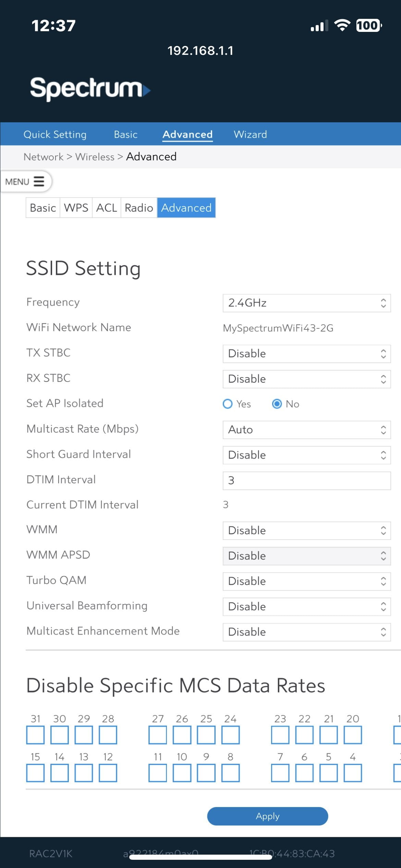The width and height of the screenshot is (401, 868).
Task: Open the WMM dropdown
Action: click(x=306, y=530)
